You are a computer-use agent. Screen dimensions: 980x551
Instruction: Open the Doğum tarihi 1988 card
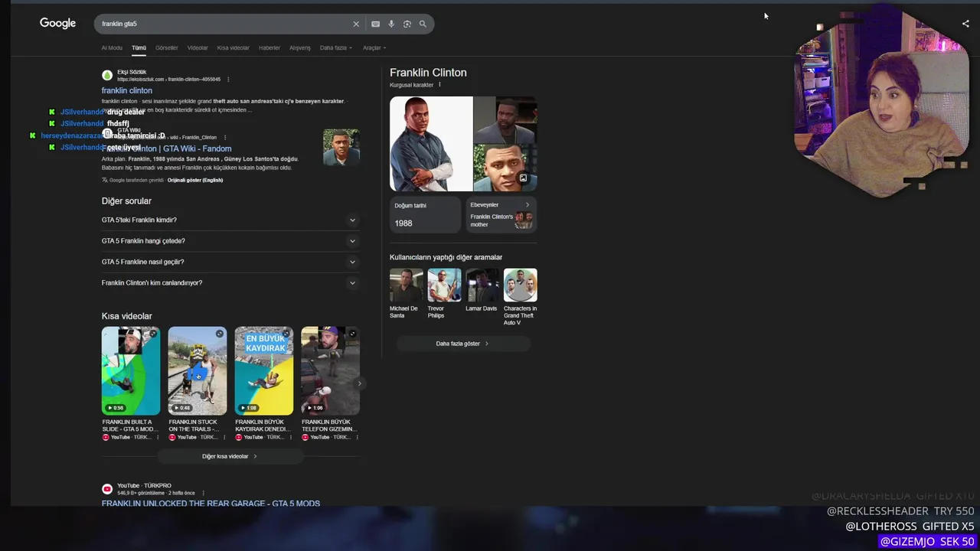pyautogui.click(x=425, y=215)
